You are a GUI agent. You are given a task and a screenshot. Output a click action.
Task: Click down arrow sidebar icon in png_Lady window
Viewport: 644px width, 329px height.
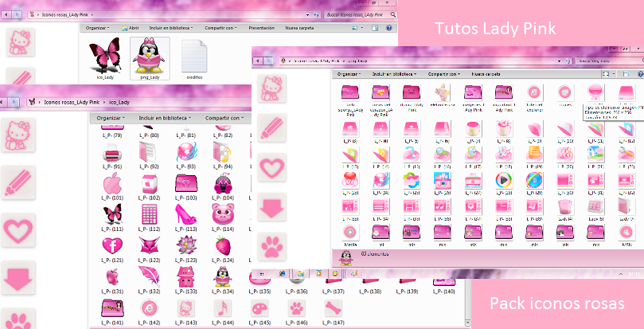pos(271,207)
